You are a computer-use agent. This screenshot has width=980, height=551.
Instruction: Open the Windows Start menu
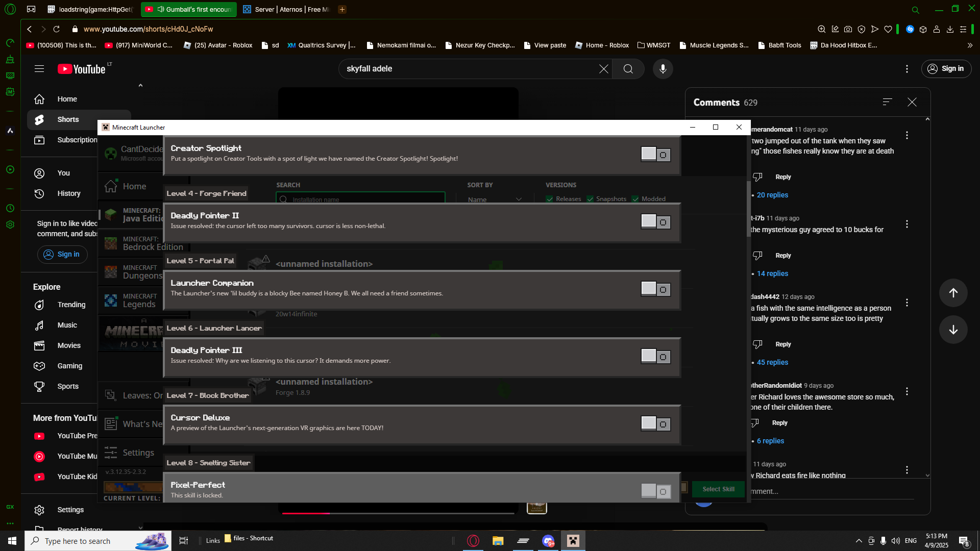12,541
